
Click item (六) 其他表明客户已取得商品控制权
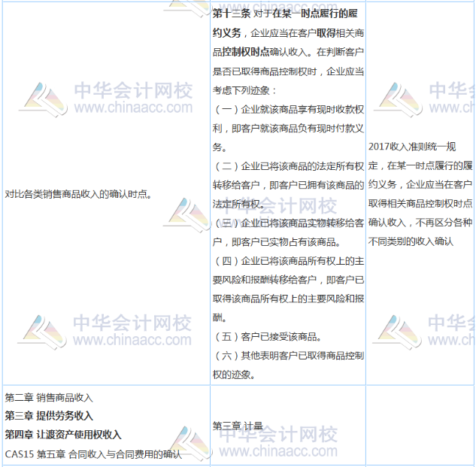[289, 364]
